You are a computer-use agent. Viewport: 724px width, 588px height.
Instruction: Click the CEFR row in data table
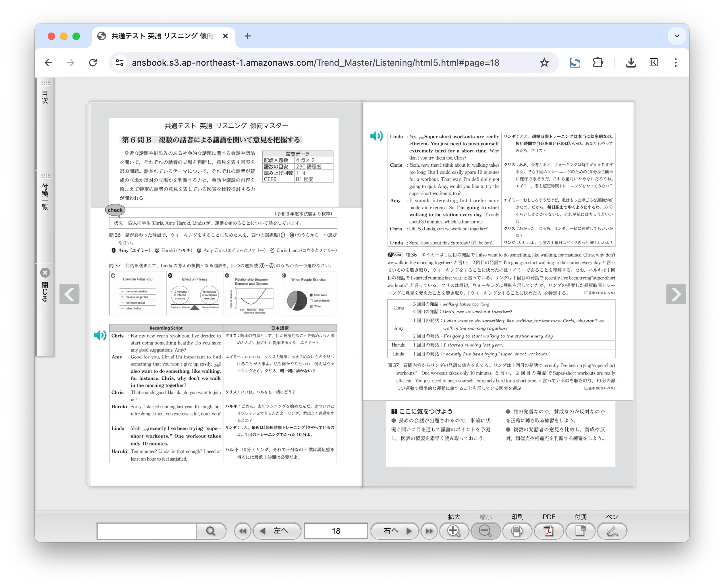coord(298,179)
